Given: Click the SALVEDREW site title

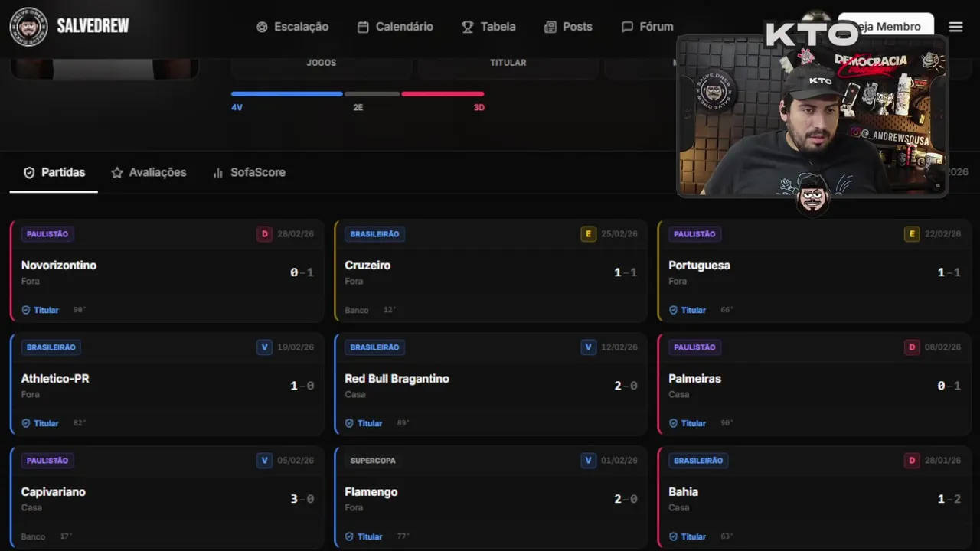Looking at the screenshot, I should pos(93,26).
